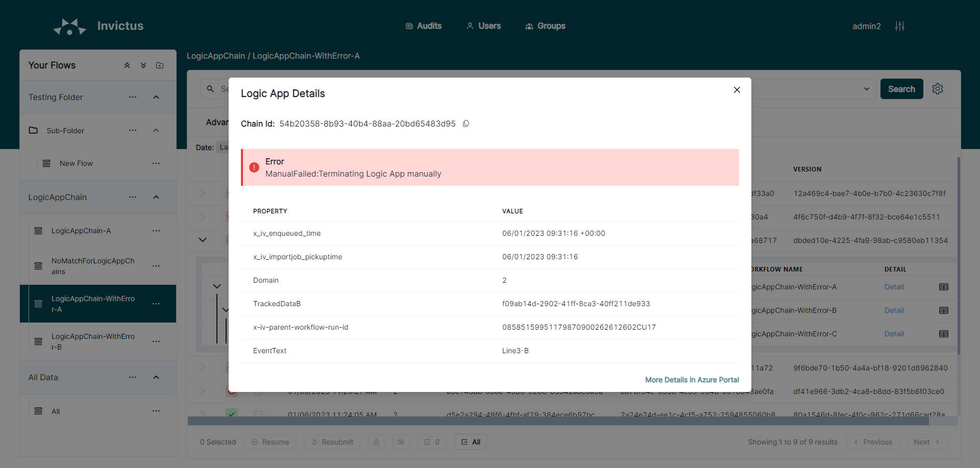Screen dimensions: 980x468
Task: Open Detail link for LogicAppChain-WithError-C
Action: [x=894, y=334]
